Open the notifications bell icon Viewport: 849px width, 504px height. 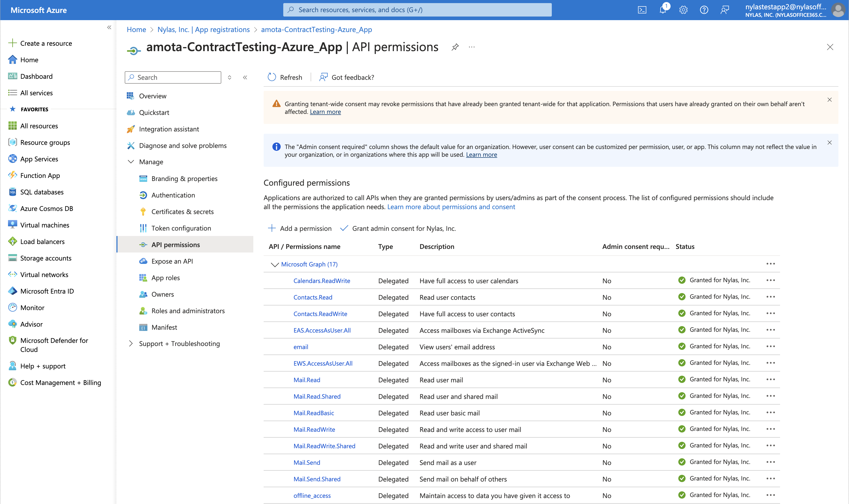click(x=662, y=10)
